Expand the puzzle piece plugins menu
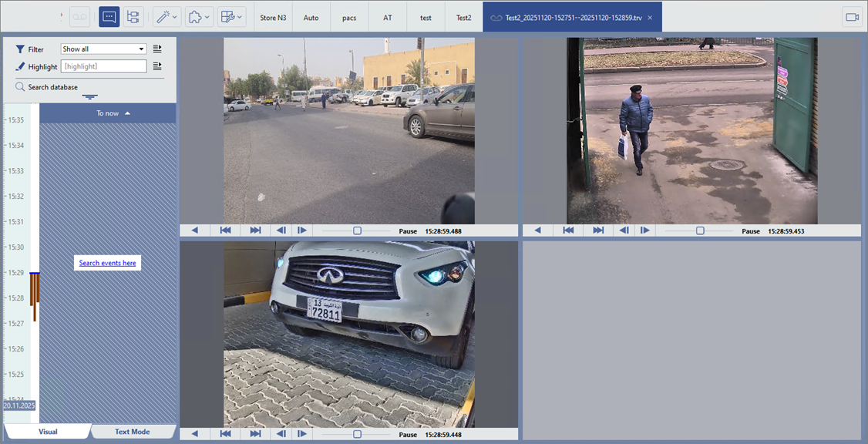The image size is (868, 444). point(199,17)
